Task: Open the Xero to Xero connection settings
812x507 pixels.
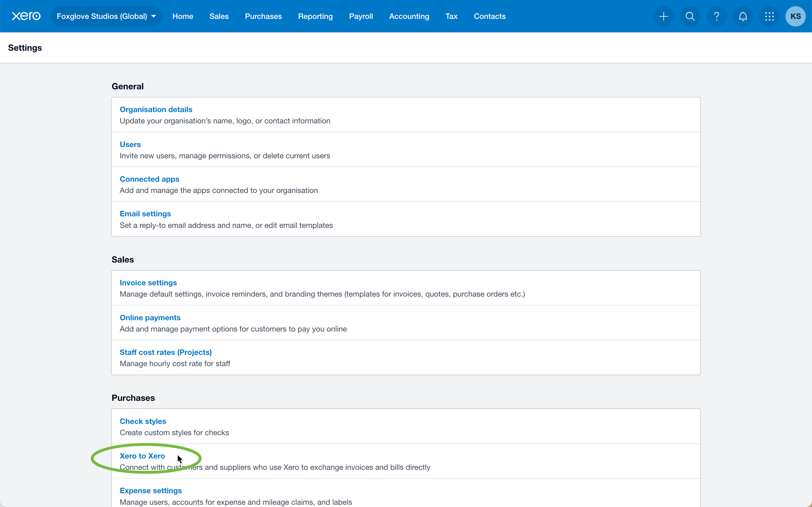Action: point(142,456)
